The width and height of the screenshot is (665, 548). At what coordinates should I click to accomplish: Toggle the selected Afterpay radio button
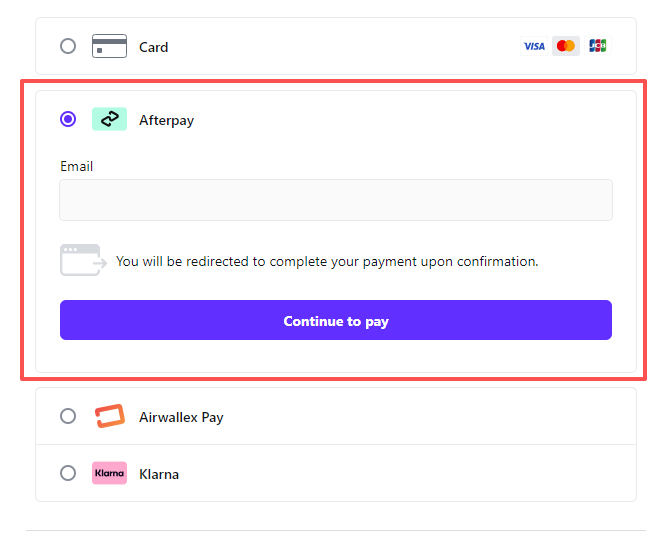tap(68, 120)
